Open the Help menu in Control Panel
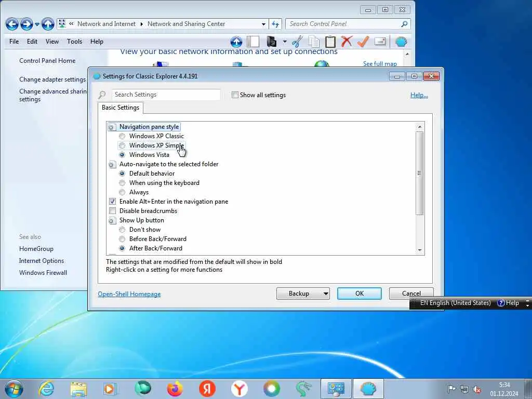This screenshot has width=532, height=399. pos(97,42)
